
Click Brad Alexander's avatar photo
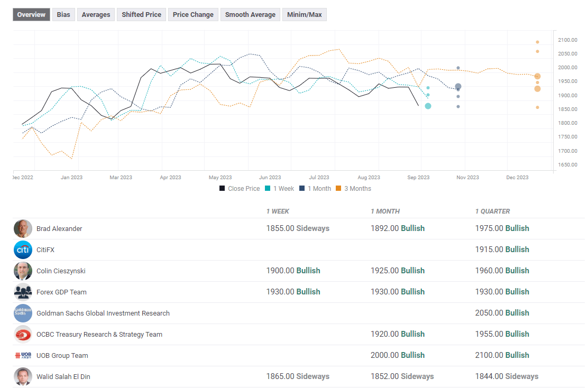click(x=23, y=228)
